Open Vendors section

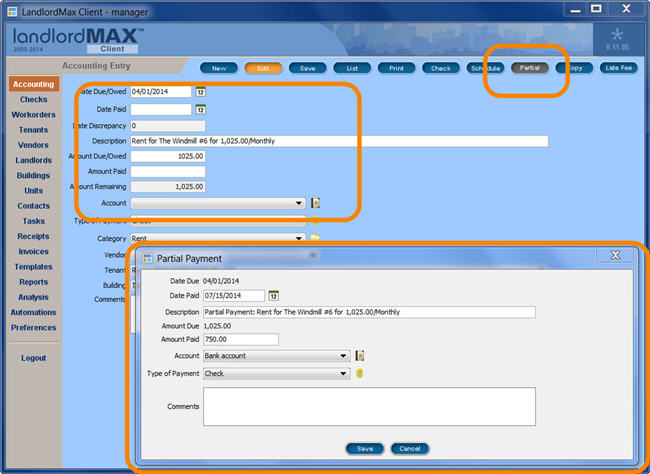[x=34, y=145]
